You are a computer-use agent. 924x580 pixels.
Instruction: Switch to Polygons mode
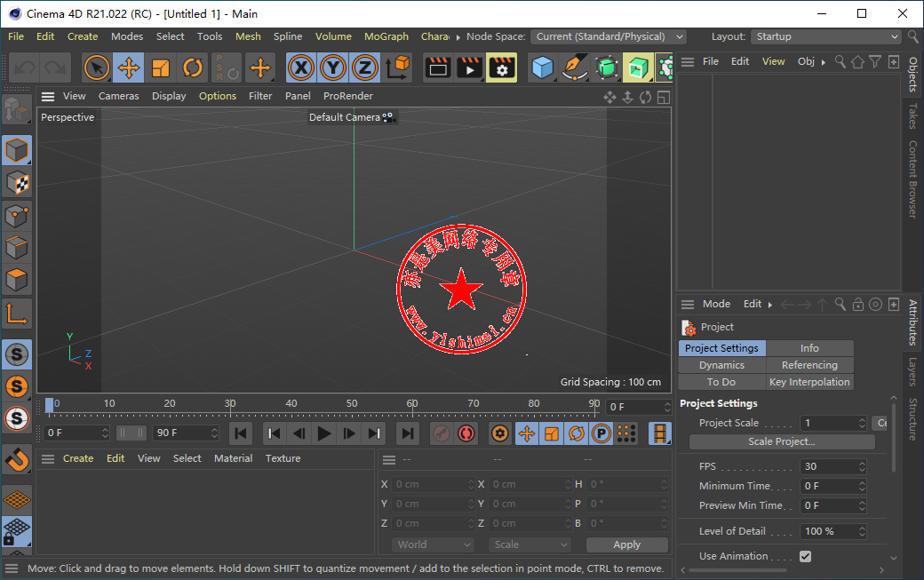[x=17, y=280]
